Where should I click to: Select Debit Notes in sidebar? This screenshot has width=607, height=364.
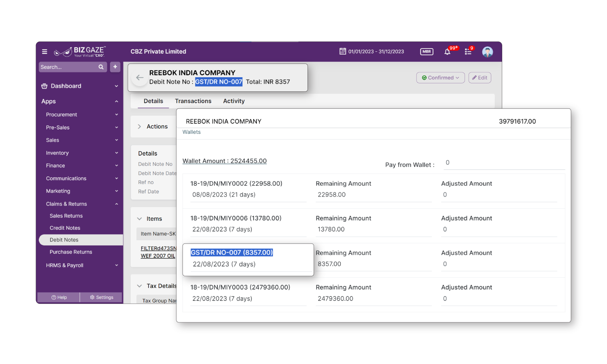[x=81, y=240]
